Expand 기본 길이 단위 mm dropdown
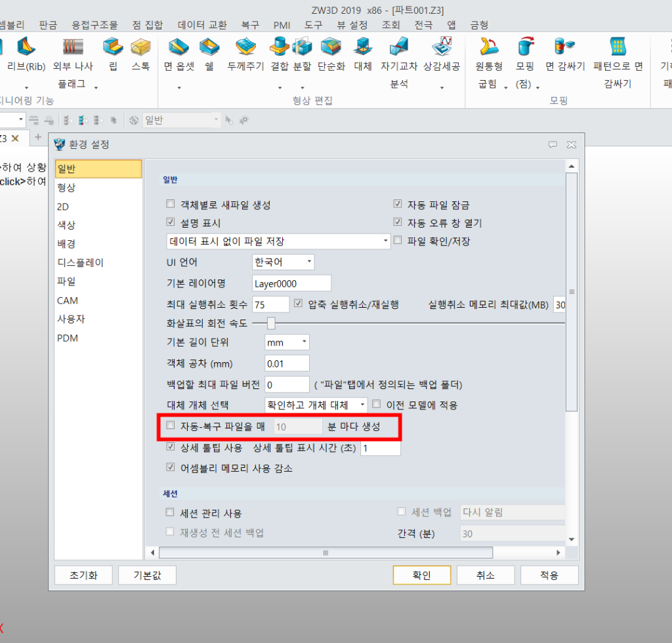The height and width of the screenshot is (643, 672). coord(287,342)
